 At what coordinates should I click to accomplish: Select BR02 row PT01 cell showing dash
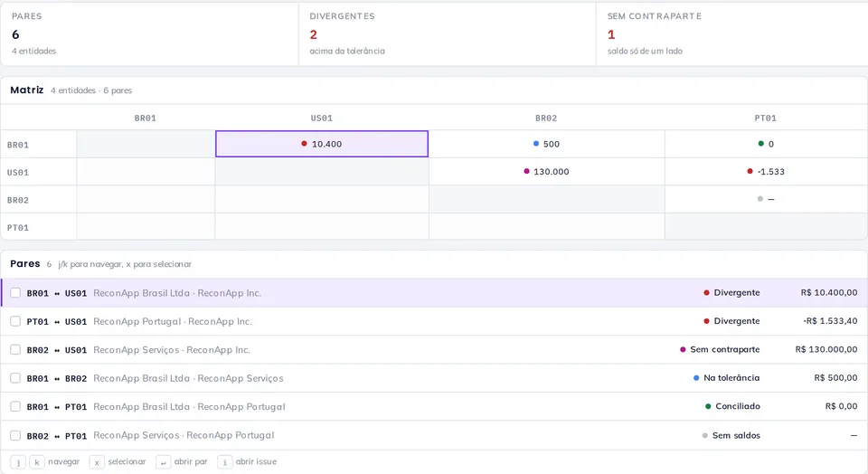click(766, 199)
